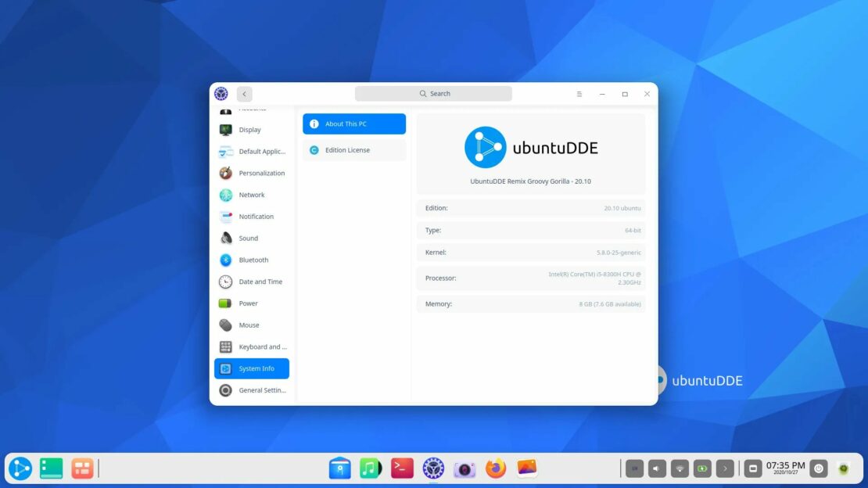Click the back arrow in settings titlebar
Screen dimensions: 868x488
coord(244,93)
